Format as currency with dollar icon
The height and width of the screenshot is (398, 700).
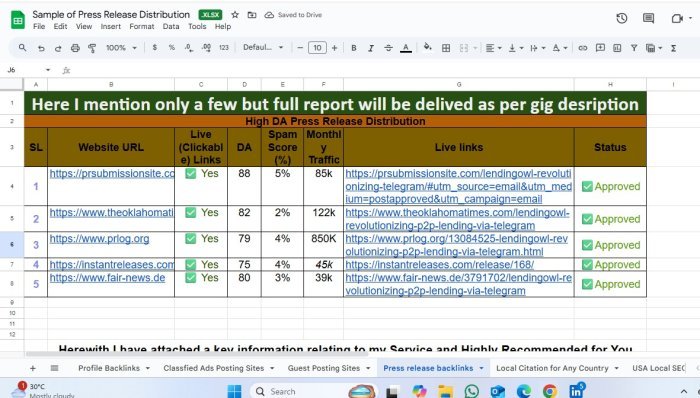click(154, 47)
